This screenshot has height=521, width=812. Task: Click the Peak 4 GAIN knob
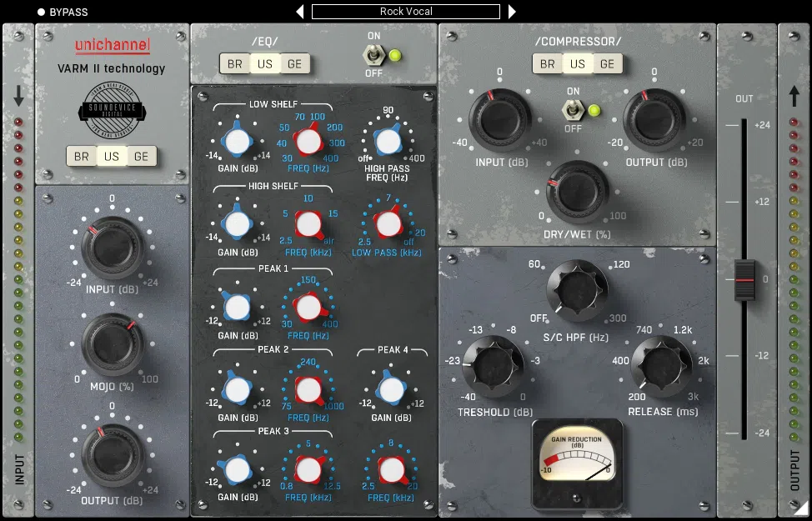pyautogui.click(x=392, y=389)
